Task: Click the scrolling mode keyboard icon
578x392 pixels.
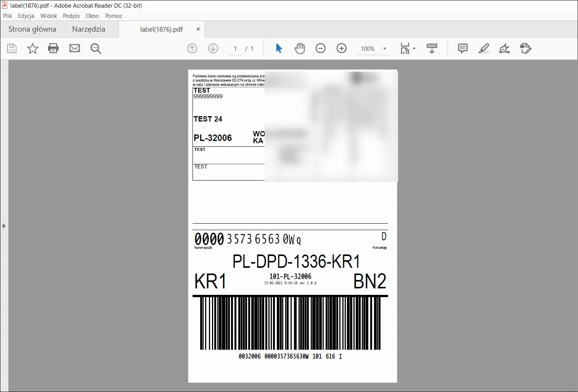Action: point(432,48)
